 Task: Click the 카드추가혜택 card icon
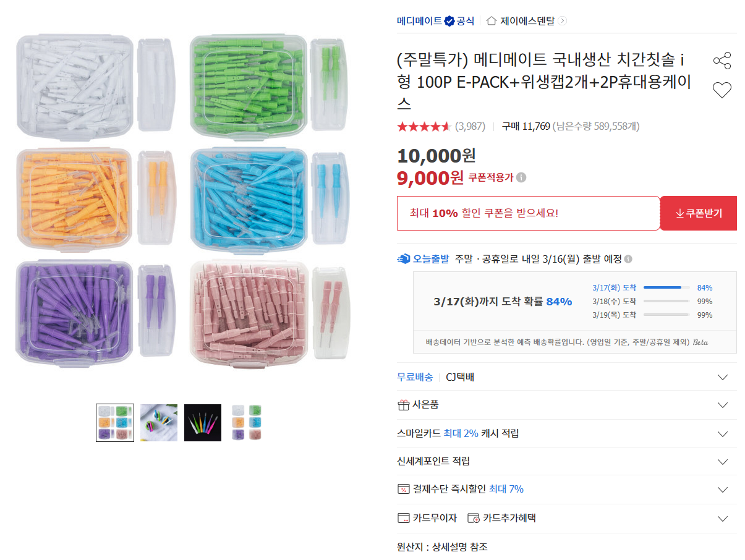[474, 518]
